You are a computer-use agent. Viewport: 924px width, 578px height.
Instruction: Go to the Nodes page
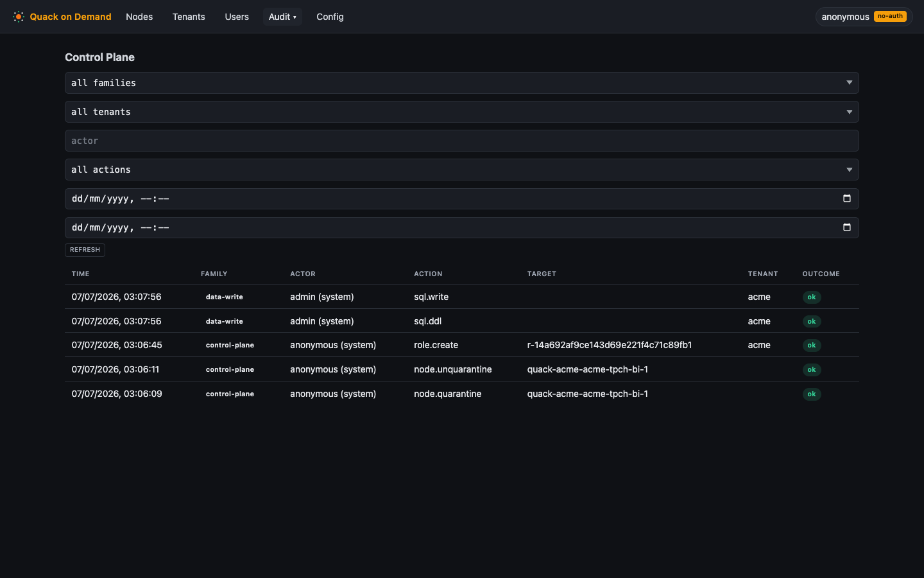coord(139,17)
